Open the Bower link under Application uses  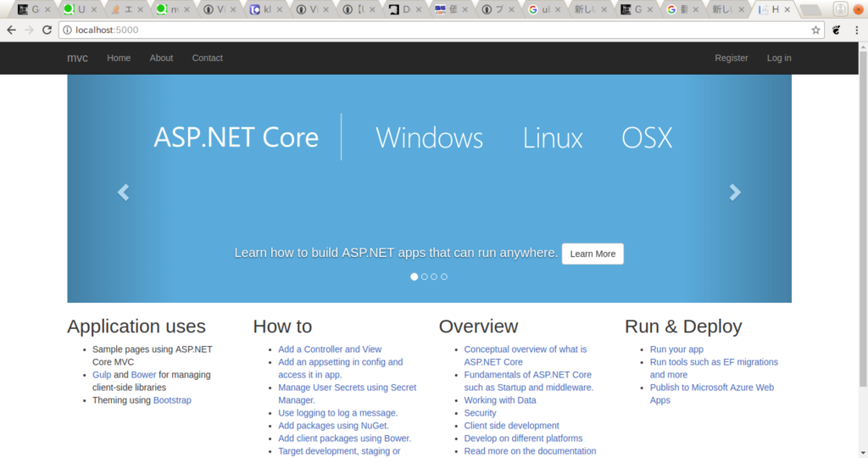point(143,375)
